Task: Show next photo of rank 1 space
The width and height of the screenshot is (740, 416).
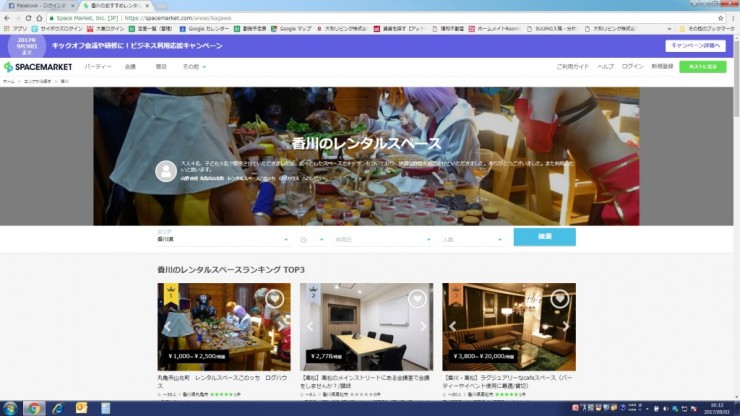Action: 281,326
